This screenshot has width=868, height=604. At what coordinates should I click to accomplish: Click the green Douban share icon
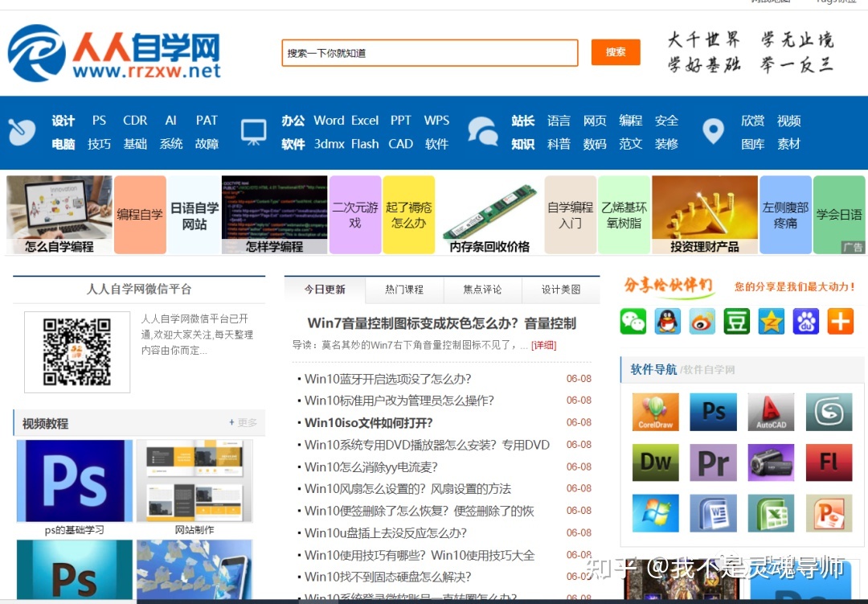737,322
